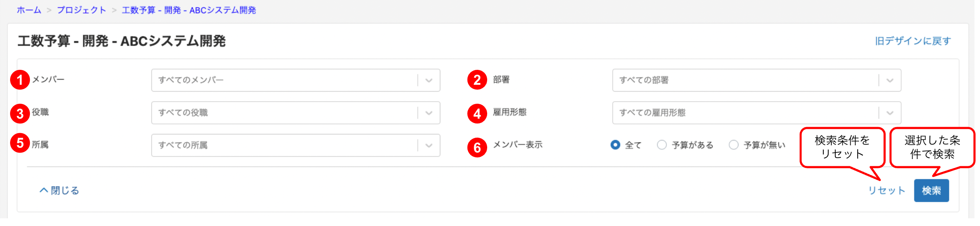This screenshot has height=226, width=980.
Task: Collapse filter panel with 閉じる
Action: point(59,190)
